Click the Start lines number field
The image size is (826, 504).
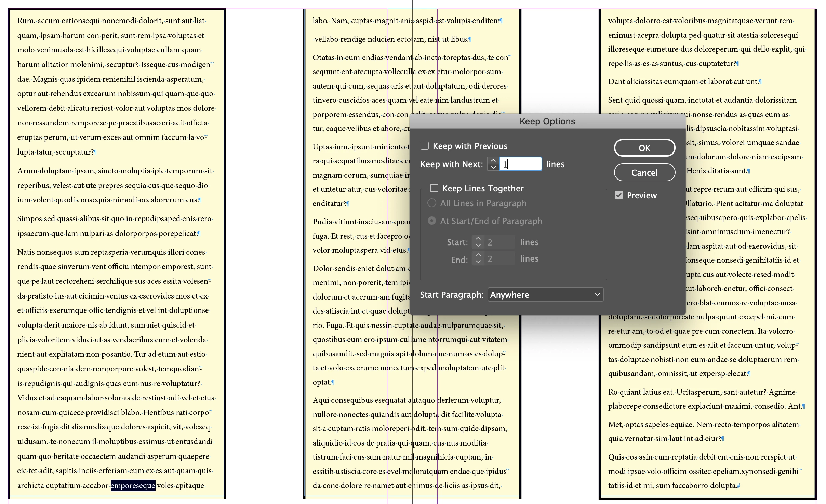coord(499,242)
